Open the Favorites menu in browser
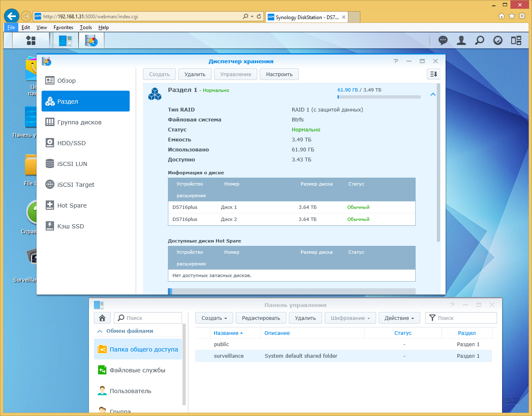The width and height of the screenshot is (532, 416). pyautogui.click(x=63, y=27)
